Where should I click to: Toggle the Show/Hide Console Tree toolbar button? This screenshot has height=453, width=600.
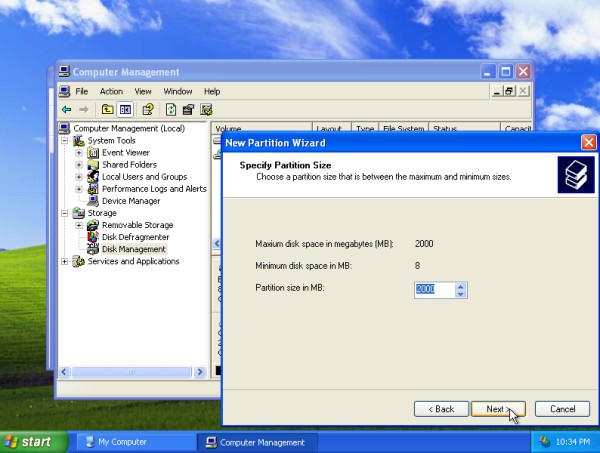pos(125,110)
